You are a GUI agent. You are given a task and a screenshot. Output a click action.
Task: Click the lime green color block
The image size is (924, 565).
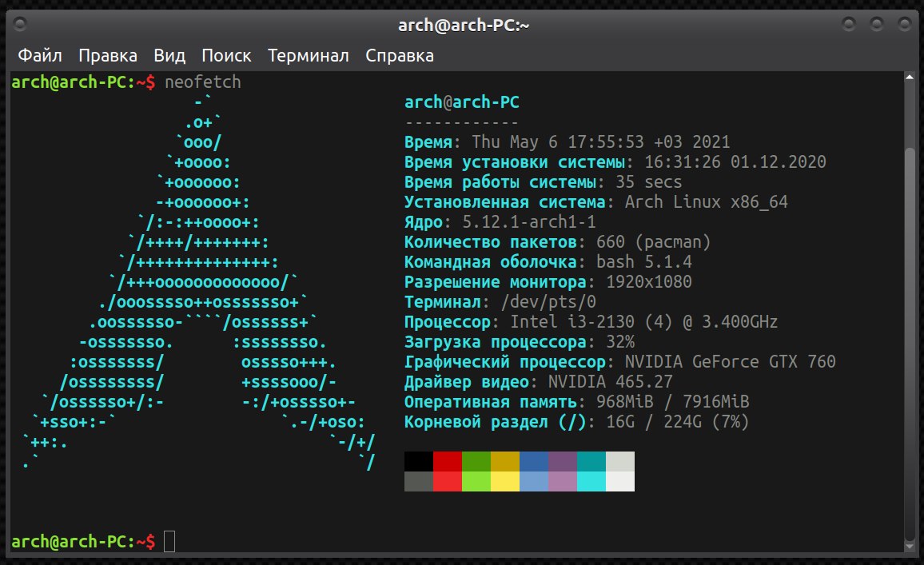476,481
